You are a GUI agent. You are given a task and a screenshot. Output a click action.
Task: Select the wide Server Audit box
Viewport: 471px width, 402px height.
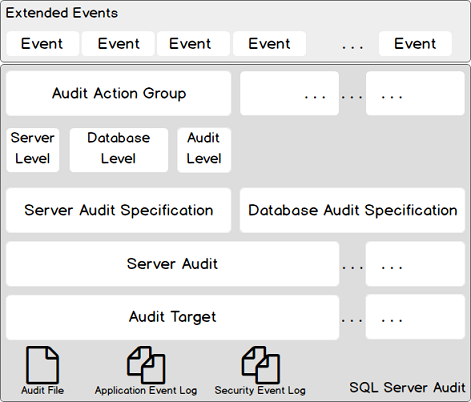[x=173, y=264]
